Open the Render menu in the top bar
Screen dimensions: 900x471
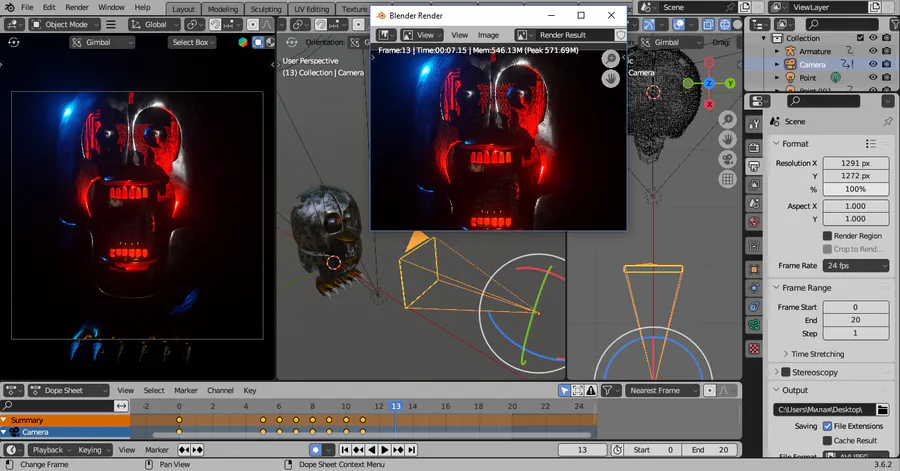click(x=77, y=7)
